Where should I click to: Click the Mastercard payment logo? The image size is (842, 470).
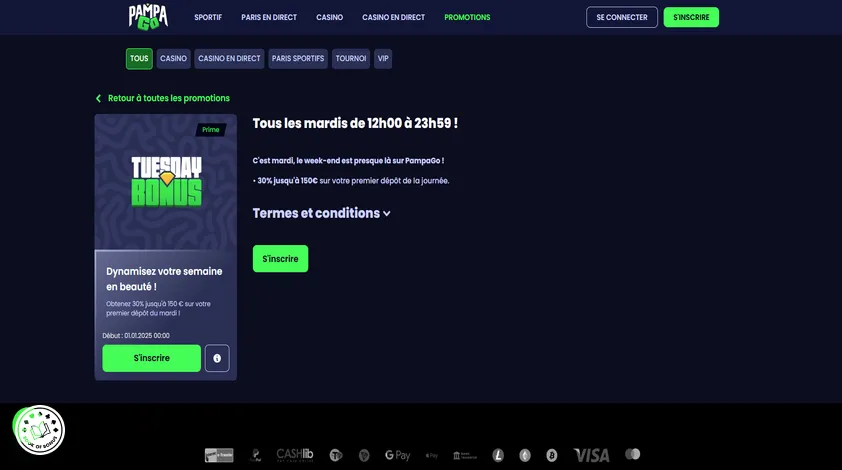[633, 454]
